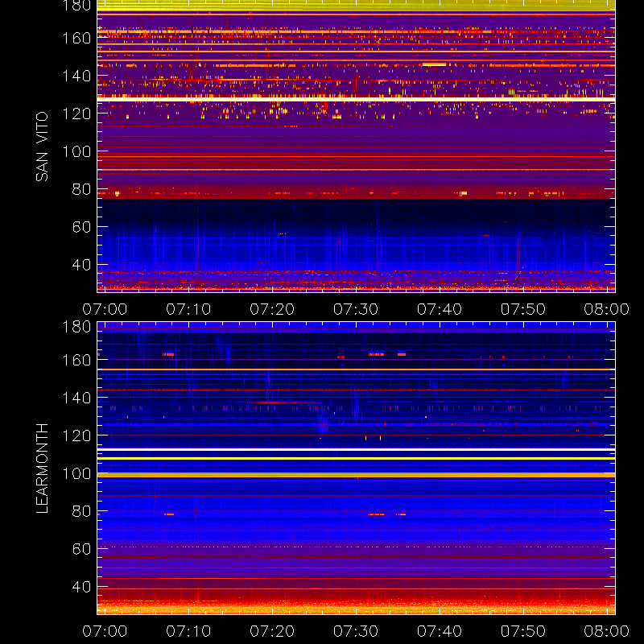The image size is (644, 644).
Task: Select the 80 frequency label on the San Vito axis
Action: tap(81, 189)
